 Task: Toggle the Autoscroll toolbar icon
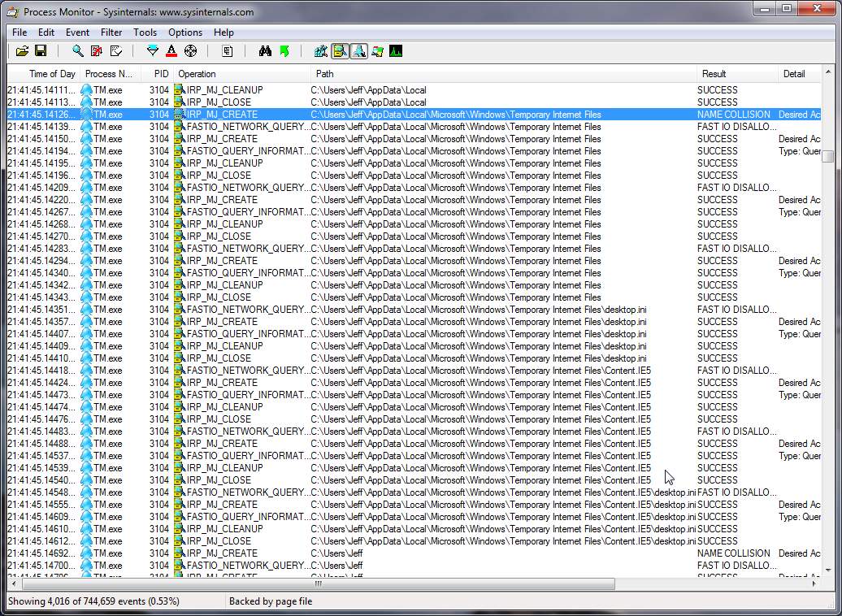tap(97, 51)
